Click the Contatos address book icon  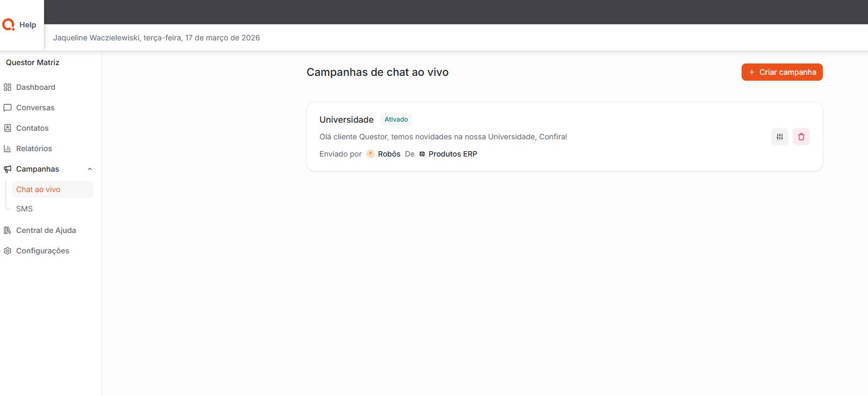tap(8, 128)
